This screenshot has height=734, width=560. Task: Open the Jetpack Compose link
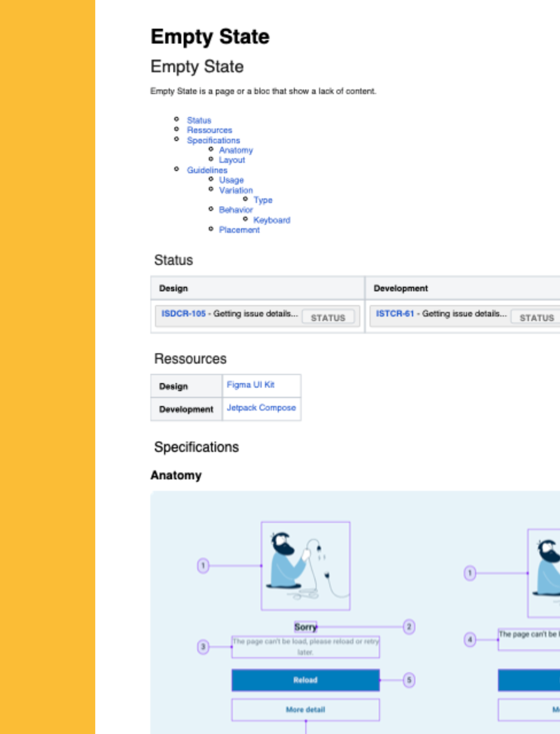261,408
